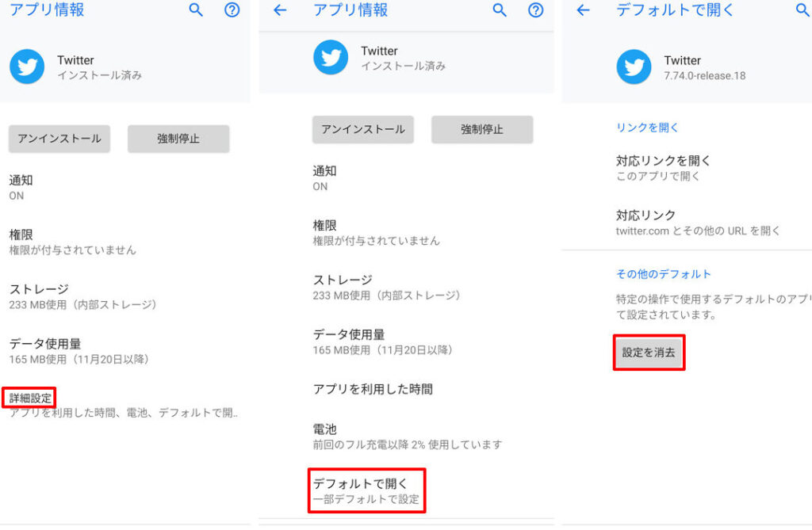This screenshot has width=812, height=530.
Task: Expand 詳細設定 on the leftmost screen
Action: pyautogui.click(x=30, y=398)
